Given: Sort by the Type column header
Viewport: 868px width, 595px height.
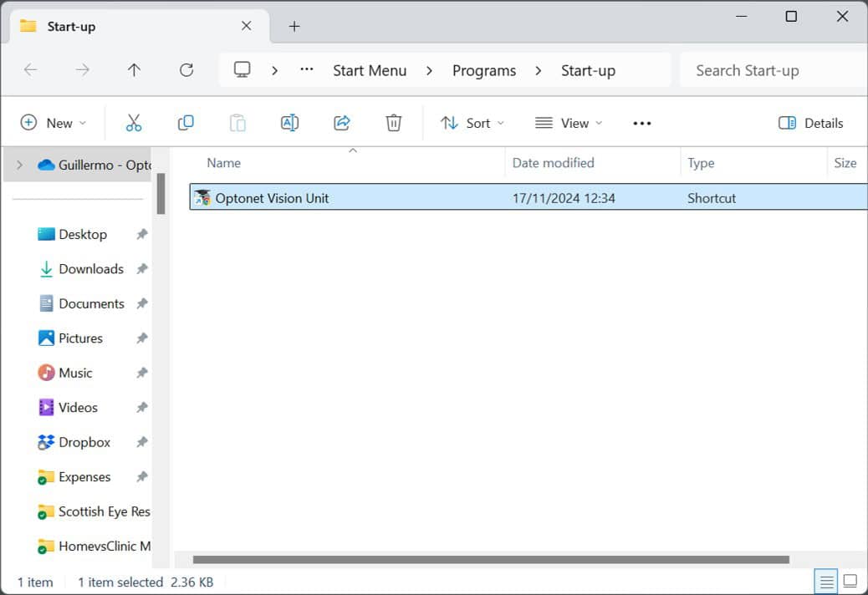Looking at the screenshot, I should coord(701,163).
